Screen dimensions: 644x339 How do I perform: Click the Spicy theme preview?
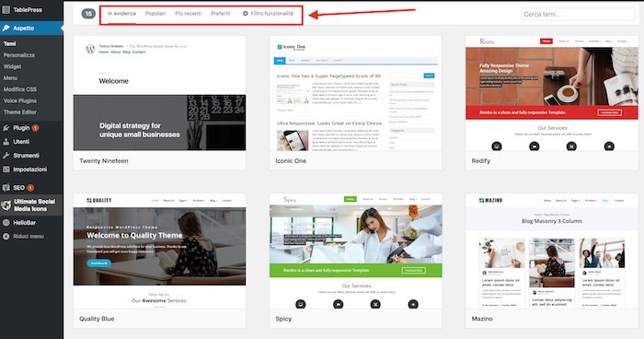(x=356, y=251)
